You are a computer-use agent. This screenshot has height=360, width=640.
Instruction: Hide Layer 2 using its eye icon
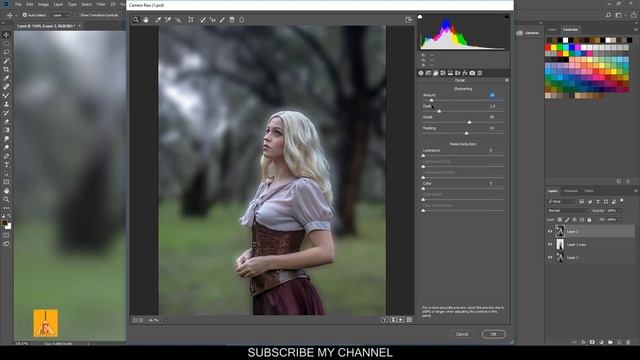[550, 231]
